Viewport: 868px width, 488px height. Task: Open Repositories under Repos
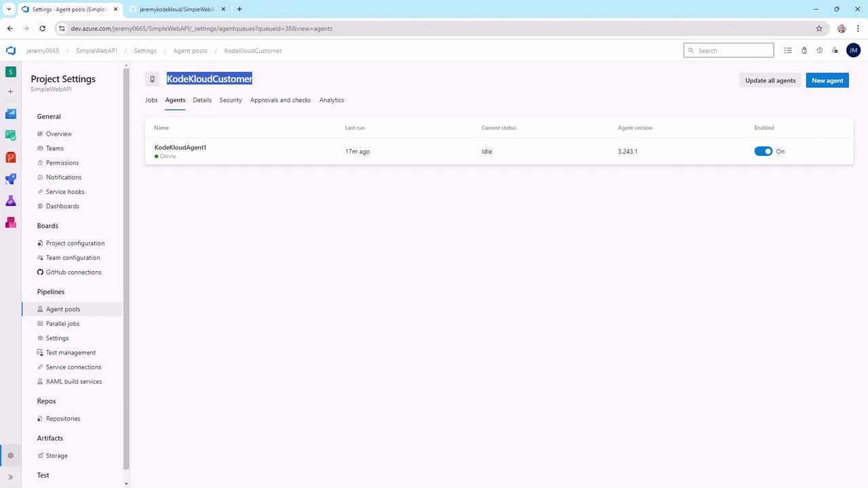click(x=63, y=419)
